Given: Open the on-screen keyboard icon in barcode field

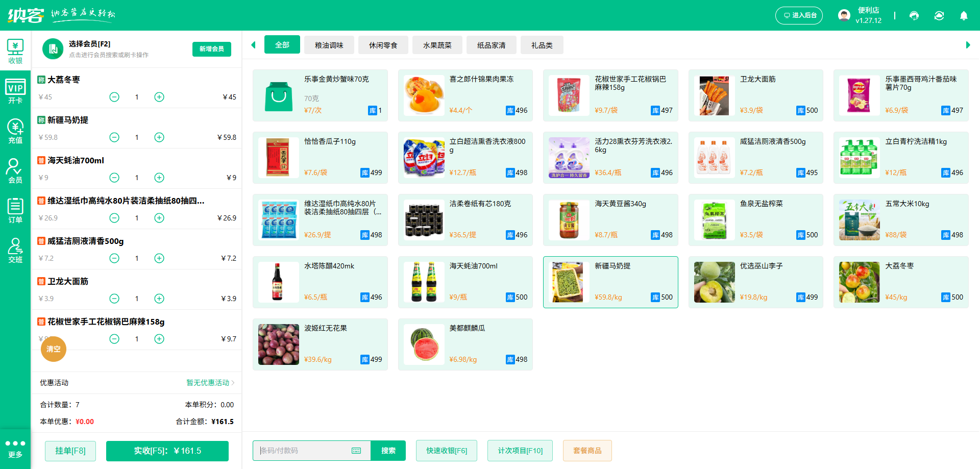Looking at the screenshot, I should (x=356, y=451).
